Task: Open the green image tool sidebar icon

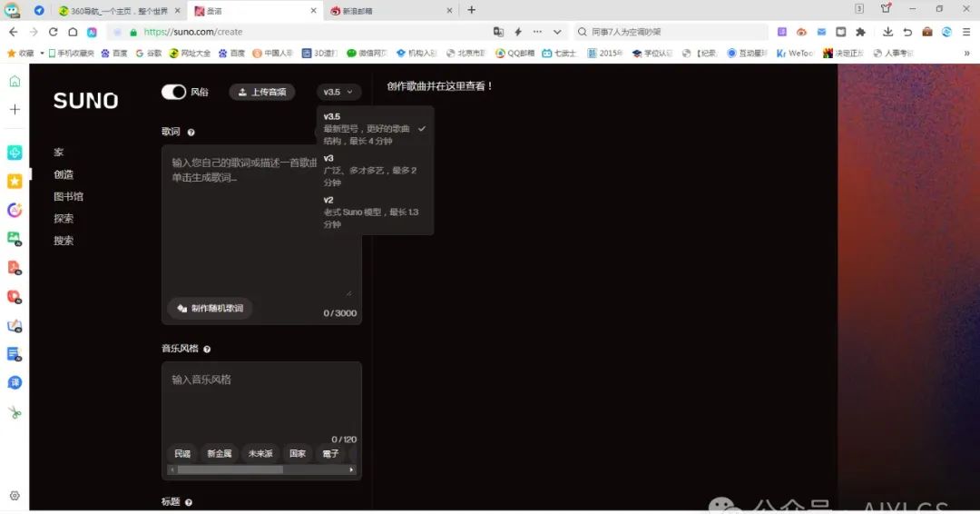Action: point(15,238)
